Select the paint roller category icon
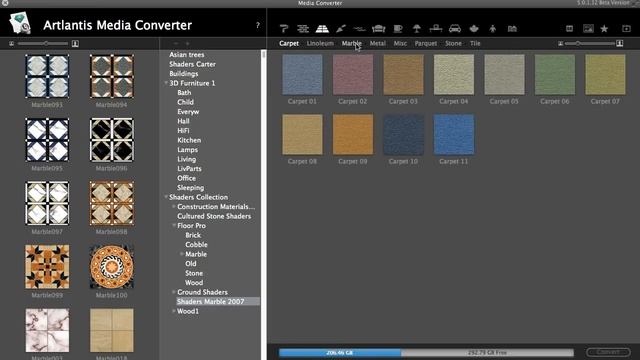The image size is (640, 360). point(284,29)
